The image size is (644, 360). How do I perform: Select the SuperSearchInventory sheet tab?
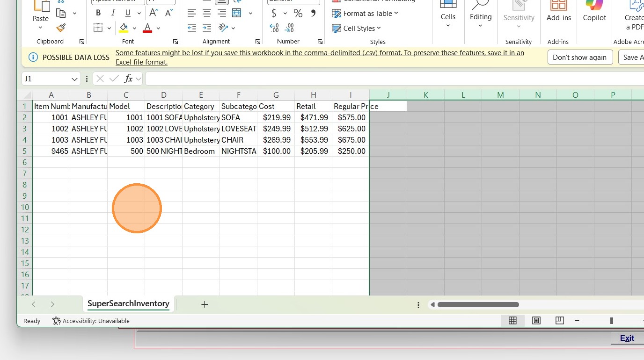point(128,303)
